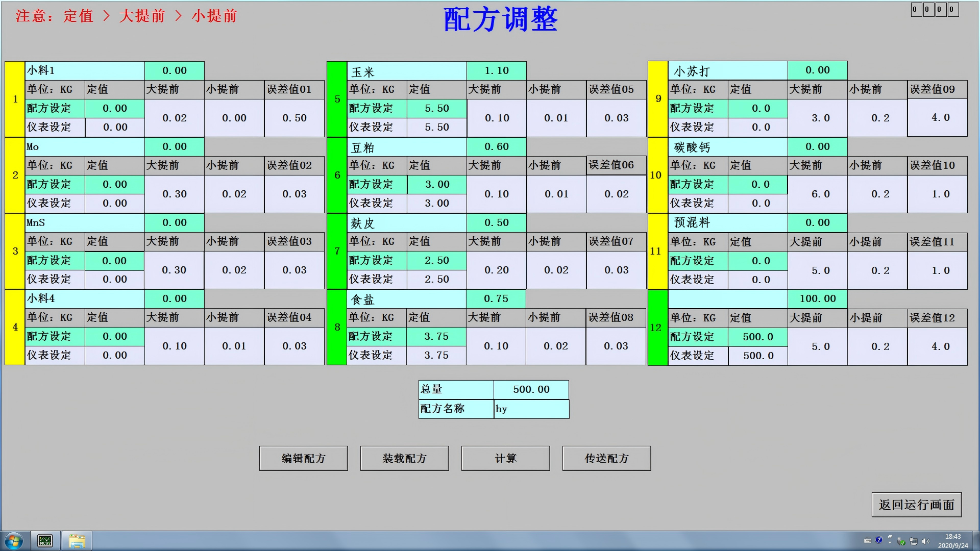The width and height of the screenshot is (980, 551).
Task: Click the 编辑配方 button
Action: tap(303, 458)
